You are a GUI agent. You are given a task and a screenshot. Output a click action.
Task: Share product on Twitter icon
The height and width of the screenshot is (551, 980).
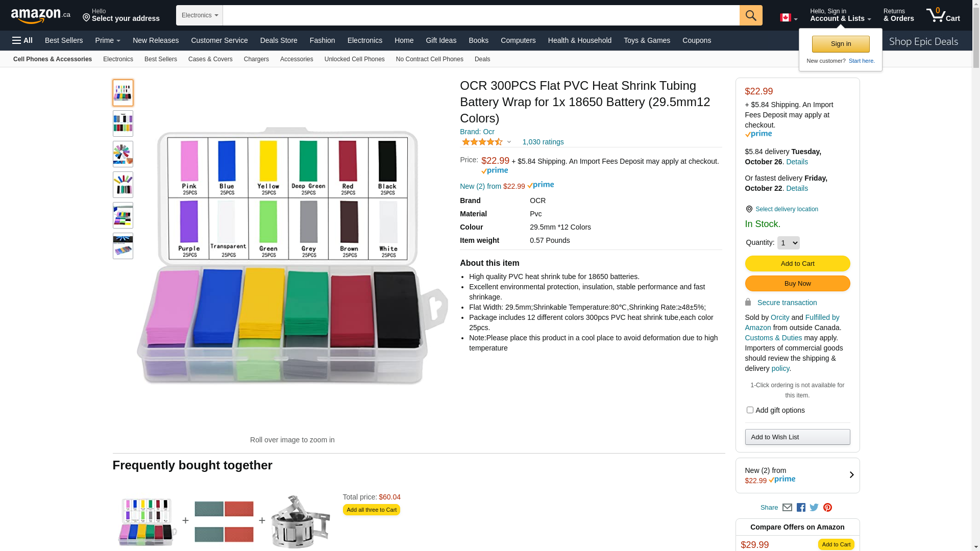tap(814, 508)
